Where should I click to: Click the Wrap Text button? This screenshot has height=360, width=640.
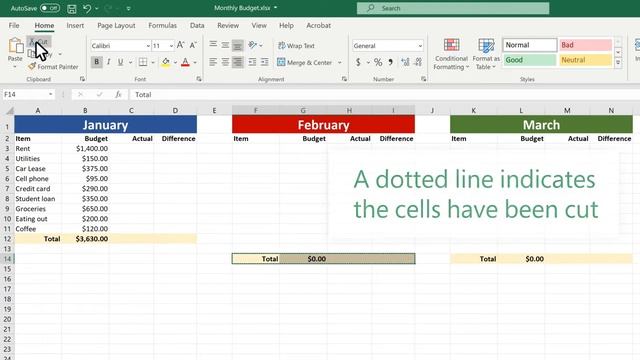click(x=296, y=46)
